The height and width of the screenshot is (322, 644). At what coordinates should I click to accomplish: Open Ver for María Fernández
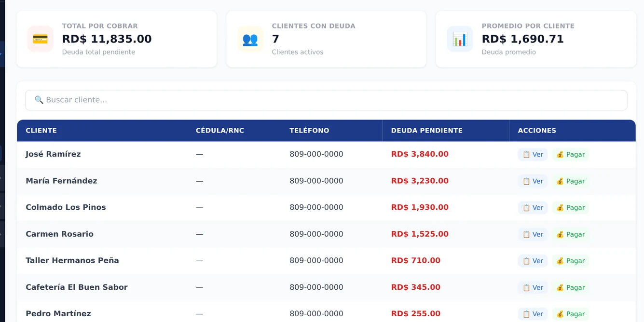click(533, 181)
